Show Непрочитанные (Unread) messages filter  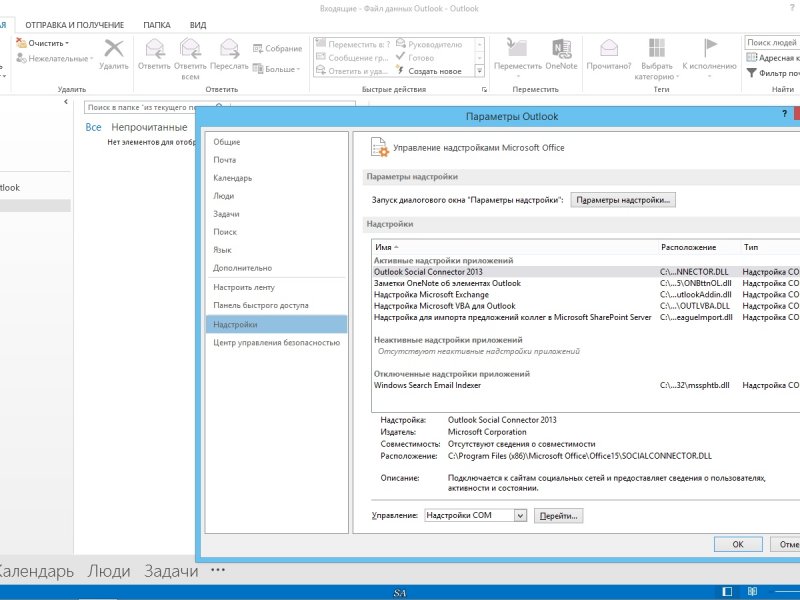click(x=149, y=127)
